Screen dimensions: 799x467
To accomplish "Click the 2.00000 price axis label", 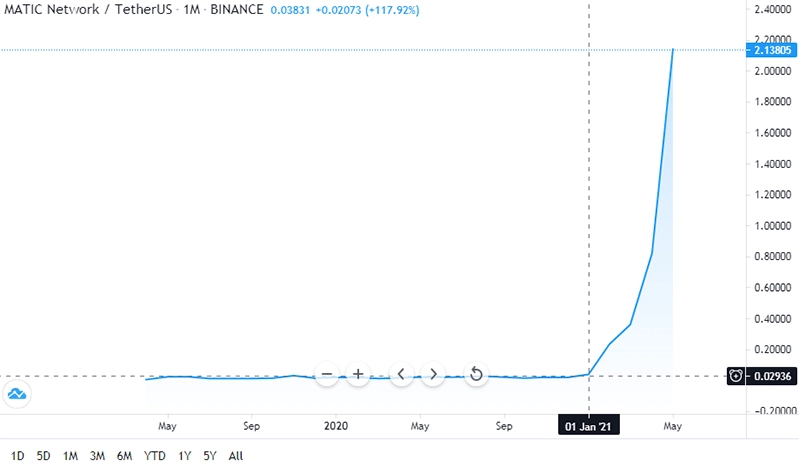I will [773, 71].
